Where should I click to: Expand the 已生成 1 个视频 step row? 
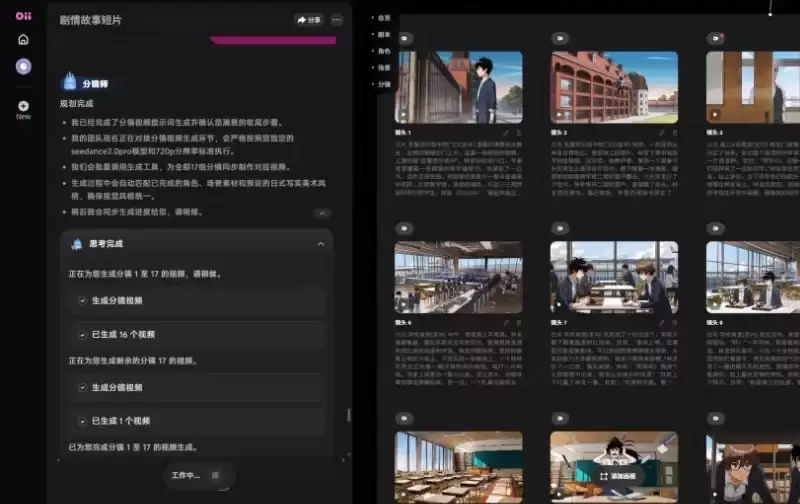coord(198,421)
